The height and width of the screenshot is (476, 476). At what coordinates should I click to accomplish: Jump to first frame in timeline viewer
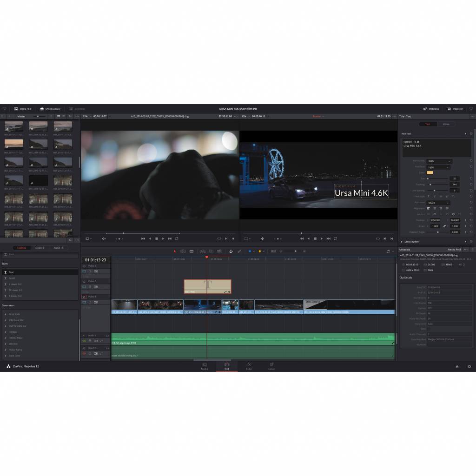coord(302,238)
